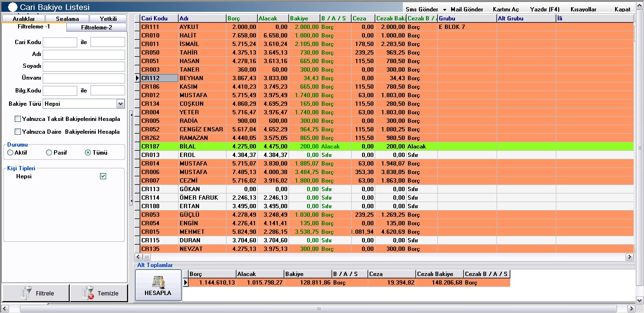Choose the Tümü radio option

[88, 153]
